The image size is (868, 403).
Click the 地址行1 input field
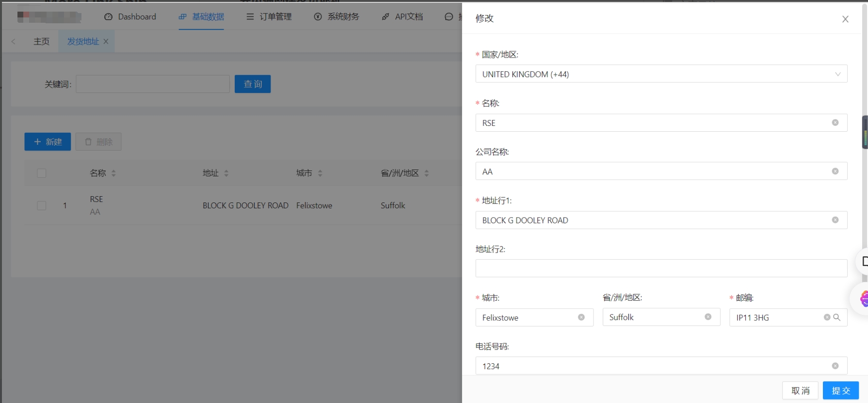pyautogui.click(x=661, y=220)
